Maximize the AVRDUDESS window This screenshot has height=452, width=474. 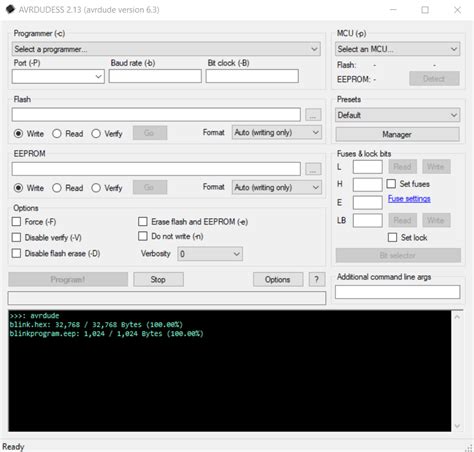(x=425, y=10)
